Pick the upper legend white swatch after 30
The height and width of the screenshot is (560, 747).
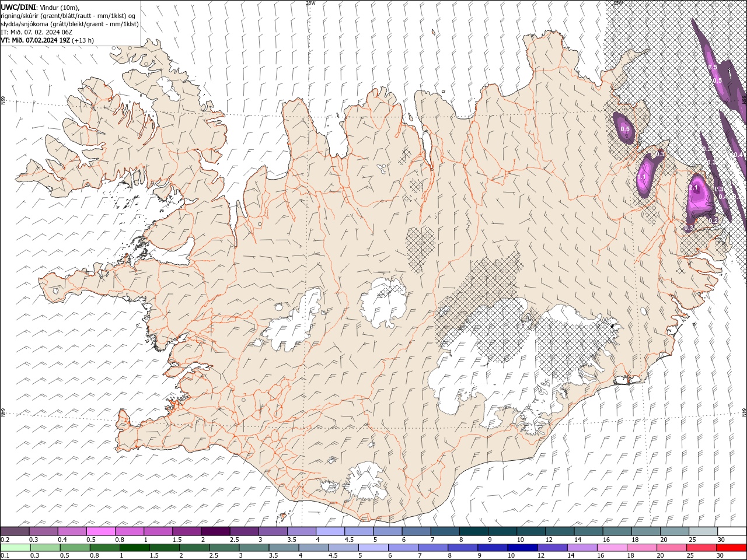[x=732, y=531]
